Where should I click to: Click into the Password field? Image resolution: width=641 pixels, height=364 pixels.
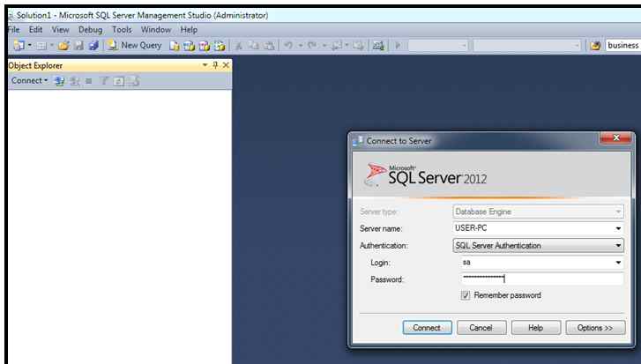541,279
